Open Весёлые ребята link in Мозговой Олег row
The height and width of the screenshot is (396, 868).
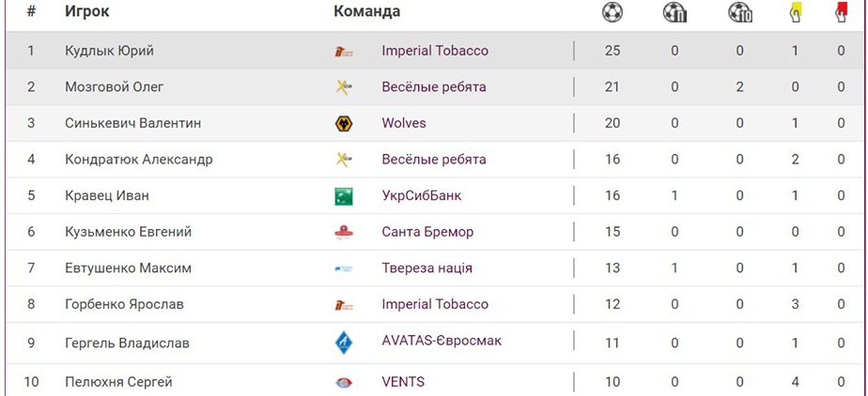(x=434, y=87)
